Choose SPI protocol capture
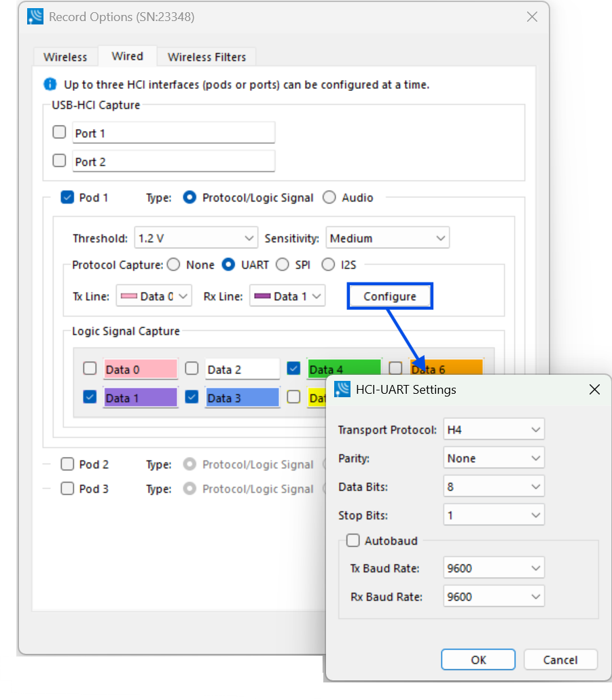Screen dimensions: 612x700 click(x=283, y=265)
